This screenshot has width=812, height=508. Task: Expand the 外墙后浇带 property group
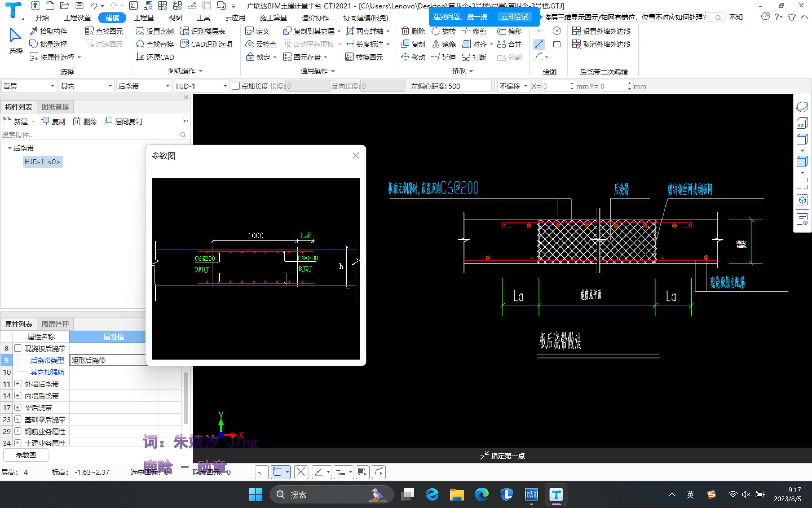pyautogui.click(x=18, y=384)
